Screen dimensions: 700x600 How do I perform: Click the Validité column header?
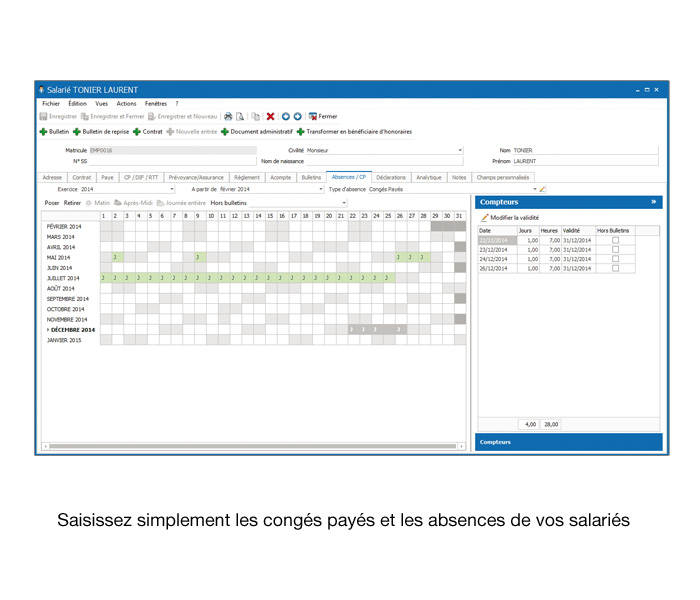(x=579, y=231)
